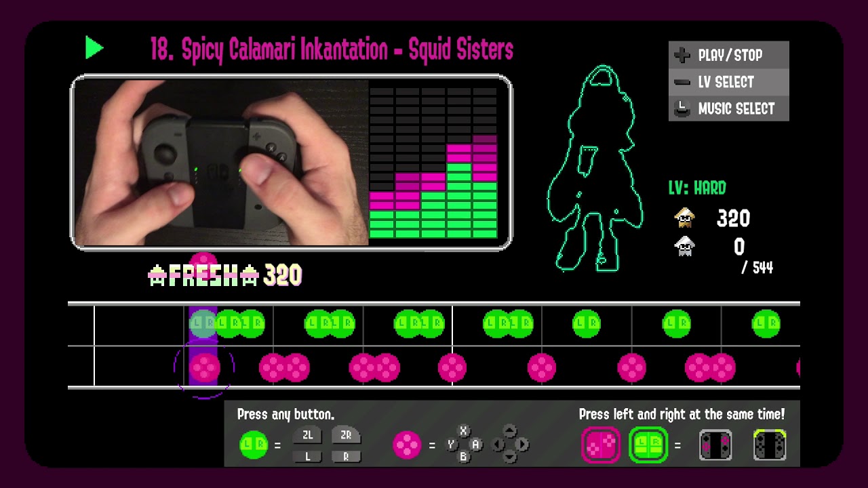This screenshot has height=488, width=868.
Task: Click the minus icon beside LV SELECT
Action: click(682, 82)
